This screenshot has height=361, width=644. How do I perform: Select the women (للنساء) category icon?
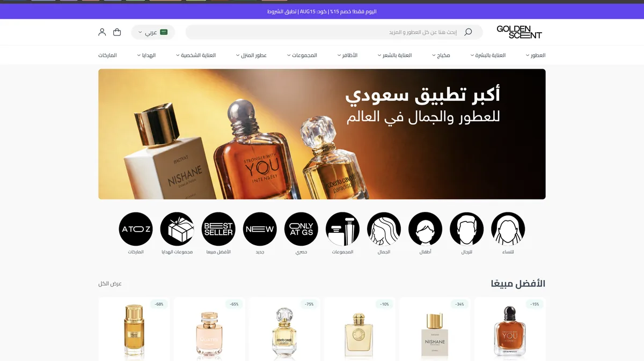pos(508,229)
